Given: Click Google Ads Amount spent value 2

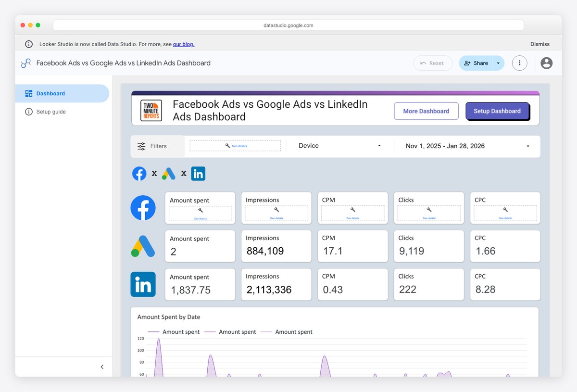Looking at the screenshot, I should click(173, 252).
